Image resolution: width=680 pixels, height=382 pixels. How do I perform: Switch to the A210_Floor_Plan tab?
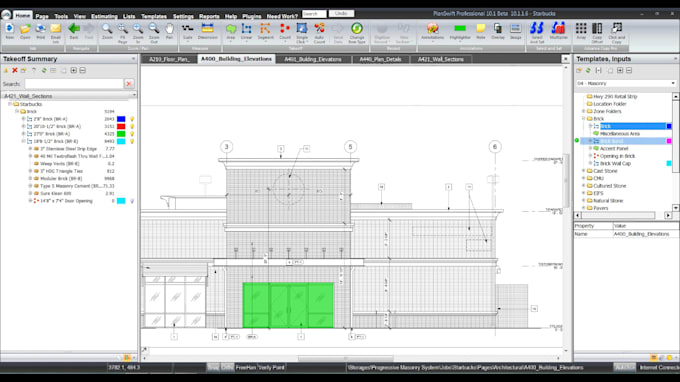169,59
